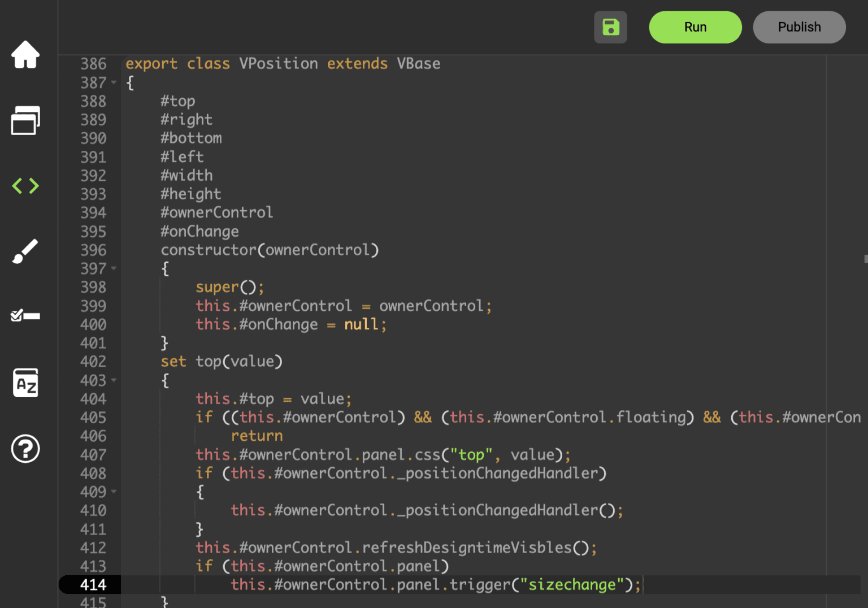
Task: Open the help question mark icon
Action: [25, 449]
